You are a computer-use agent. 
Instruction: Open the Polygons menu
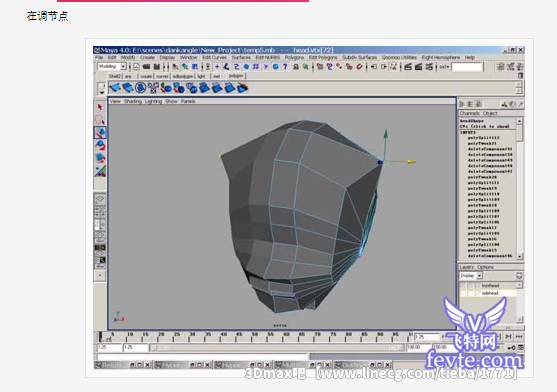click(x=294, y=57)
